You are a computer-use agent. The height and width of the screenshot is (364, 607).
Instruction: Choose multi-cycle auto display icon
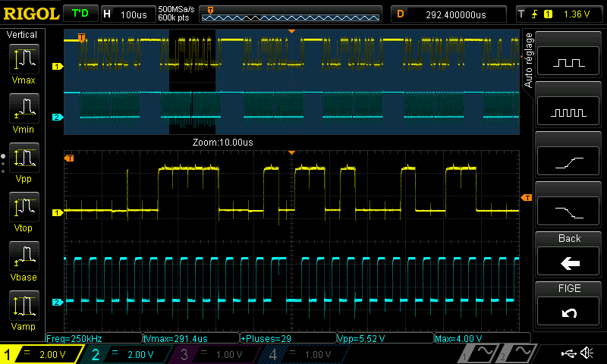coord(568,111)
